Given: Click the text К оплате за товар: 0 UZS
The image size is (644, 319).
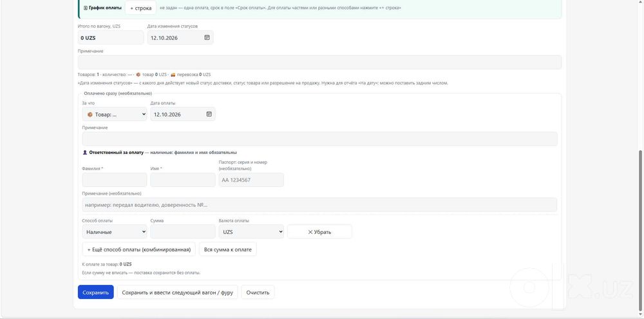Looking at the screenshot, I should (x=107, y=264).
